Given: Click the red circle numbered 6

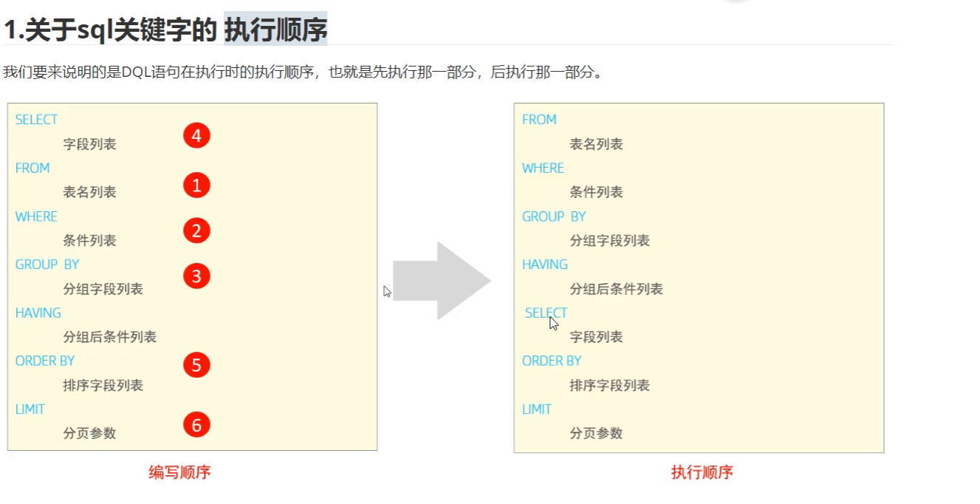Looking at the screenshot, I should [196, 425].
